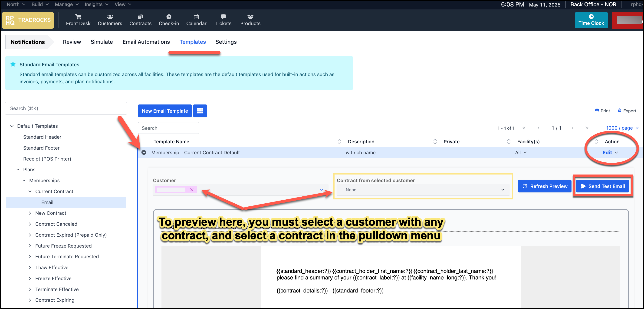Screen dimensions: 644x309
Task: Click Refresh Preview button
Action: click(x=545, y=186)
